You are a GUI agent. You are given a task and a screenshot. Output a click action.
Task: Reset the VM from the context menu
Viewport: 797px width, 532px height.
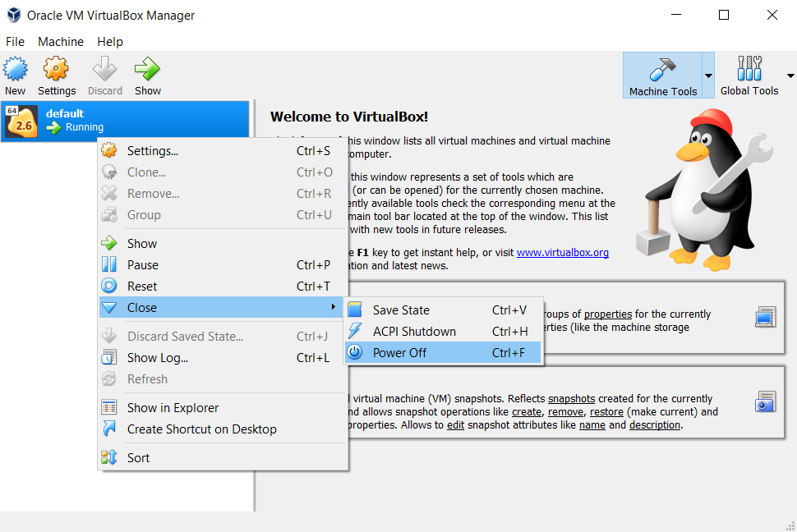[x=223, y=286]
